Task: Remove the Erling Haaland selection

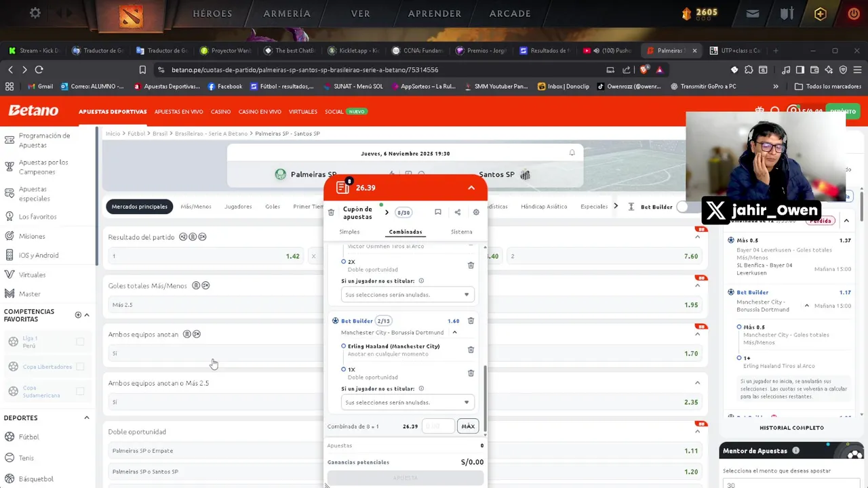Action: tap(471, 350)
